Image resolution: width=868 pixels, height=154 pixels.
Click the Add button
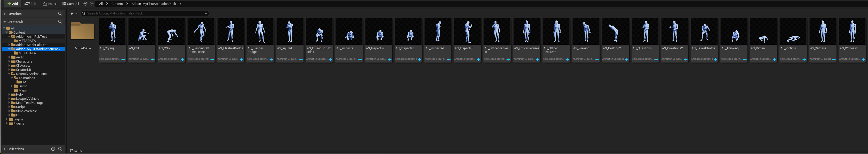pos(13,4)
